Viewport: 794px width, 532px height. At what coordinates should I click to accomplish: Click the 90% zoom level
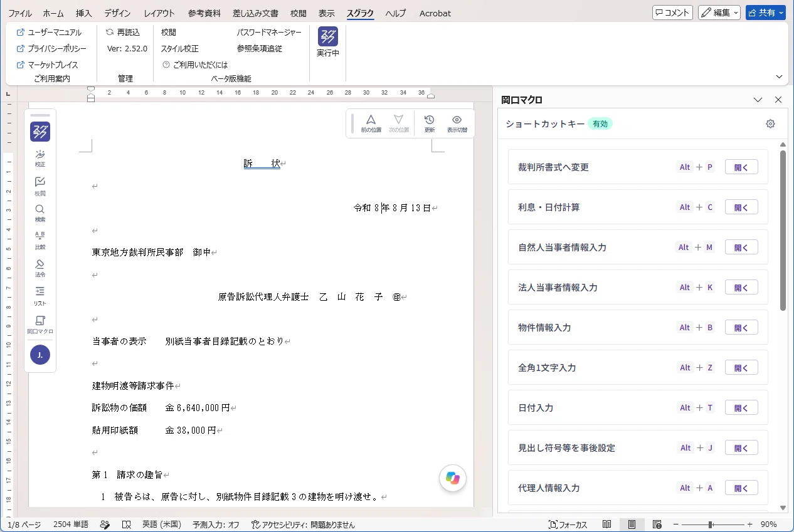coord(769,524)
